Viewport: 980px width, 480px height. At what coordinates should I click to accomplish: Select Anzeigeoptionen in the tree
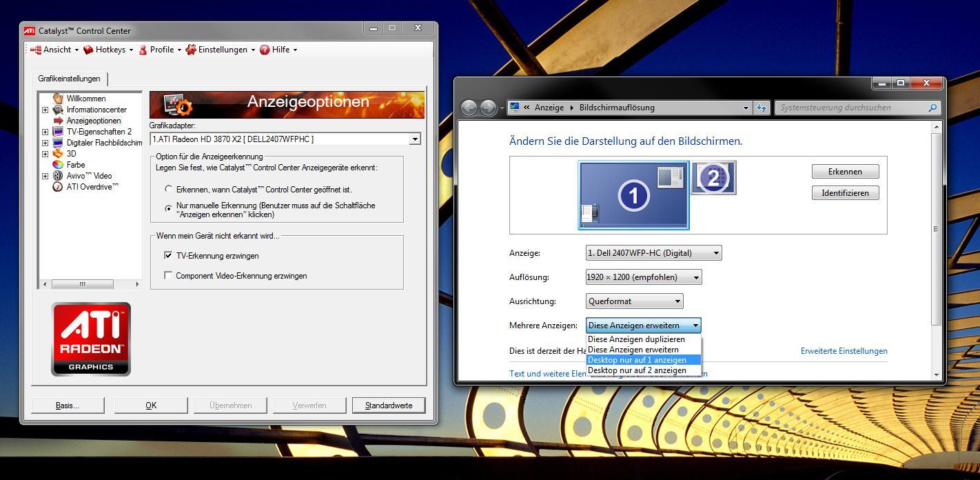(94, 121)
